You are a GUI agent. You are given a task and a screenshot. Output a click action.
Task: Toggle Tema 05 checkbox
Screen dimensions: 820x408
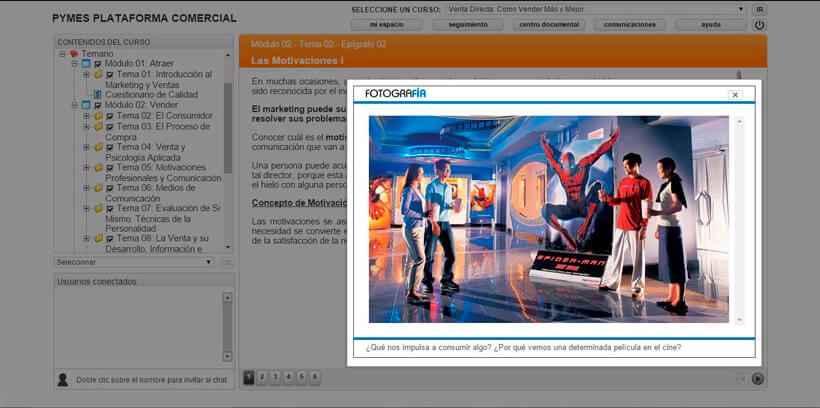(110, 168)
